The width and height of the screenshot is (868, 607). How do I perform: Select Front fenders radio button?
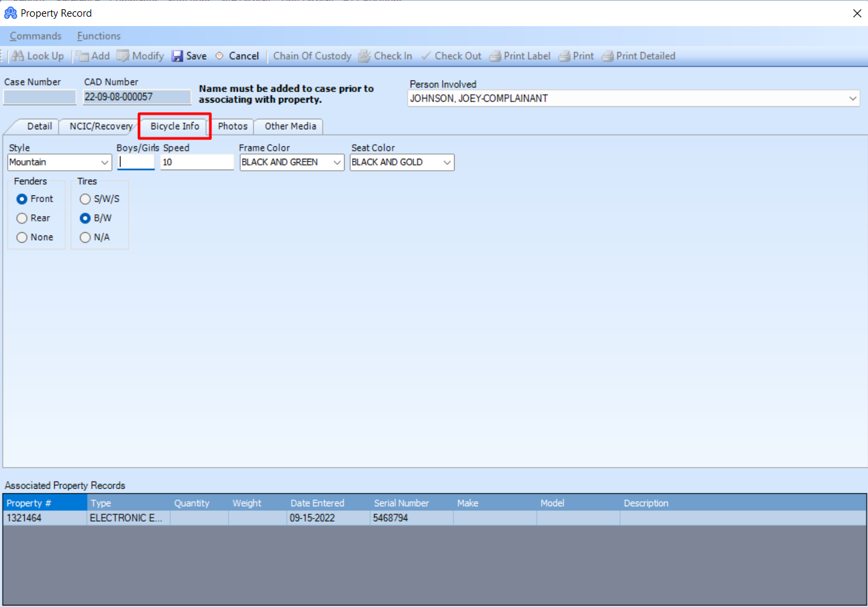click(22, 199)
